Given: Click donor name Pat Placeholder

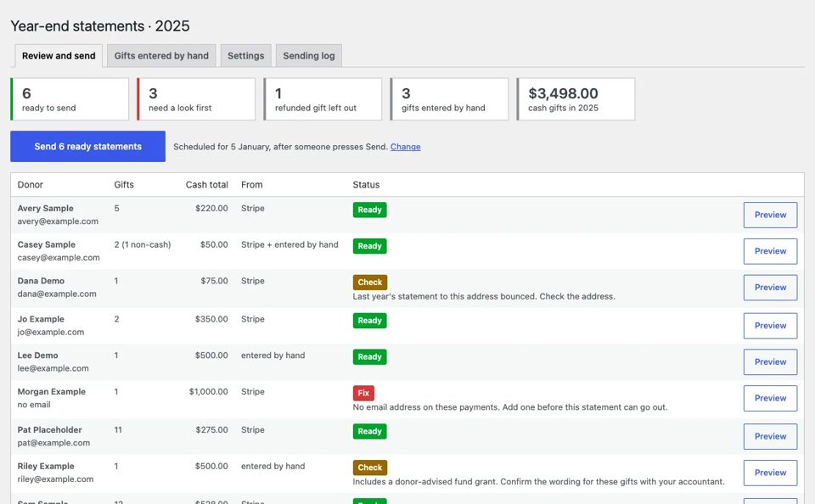Looking at the screenshot, I should coord(49,429).
